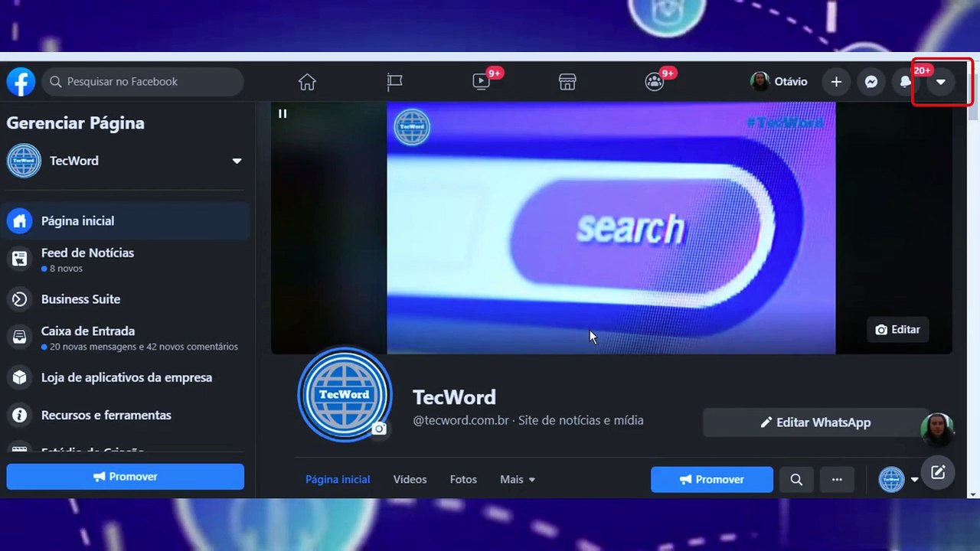Click the new message compose icon
The height and width of the screenshot is (551, 980).
938,472
